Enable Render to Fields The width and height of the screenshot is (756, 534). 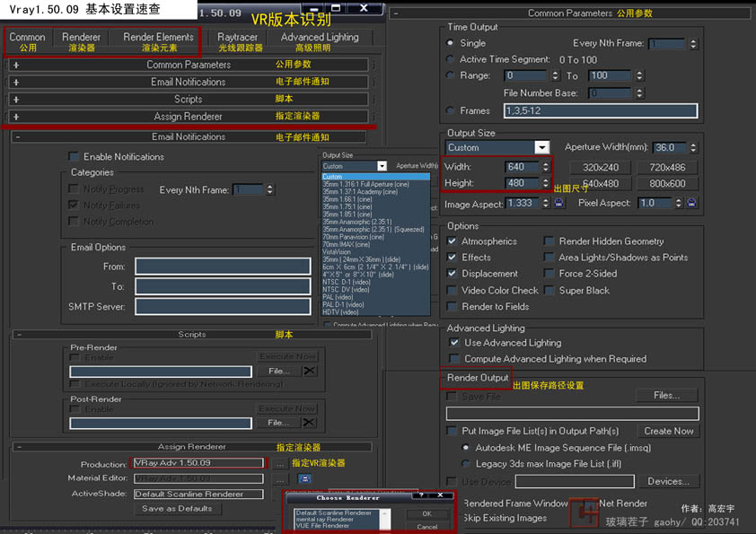point(452,307)
